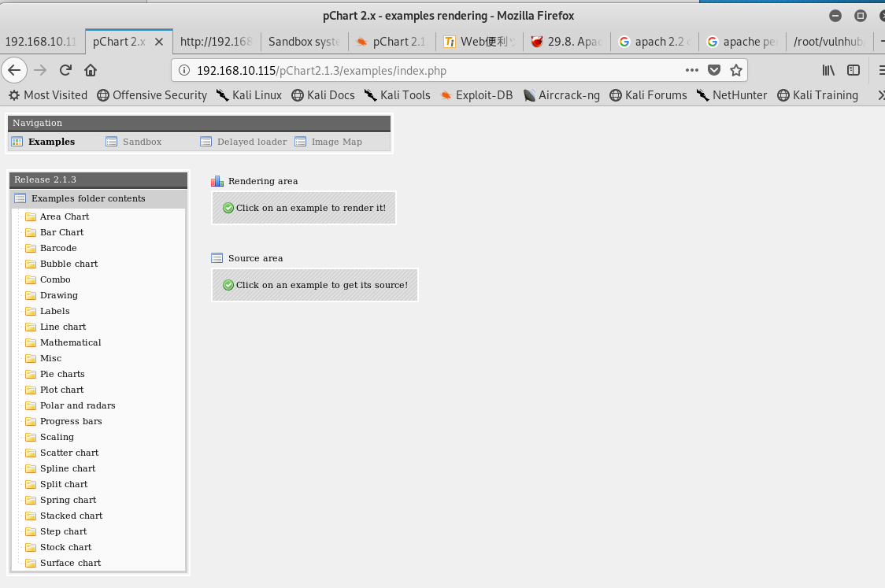Open the Kali Linux bookmark
885x588 pixels.
(249, 95)
